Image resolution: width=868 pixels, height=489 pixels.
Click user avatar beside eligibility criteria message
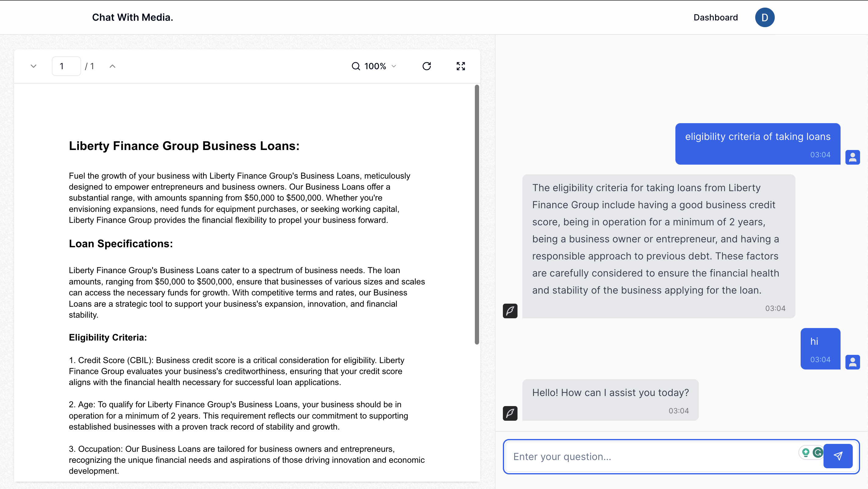click(852, 157)
